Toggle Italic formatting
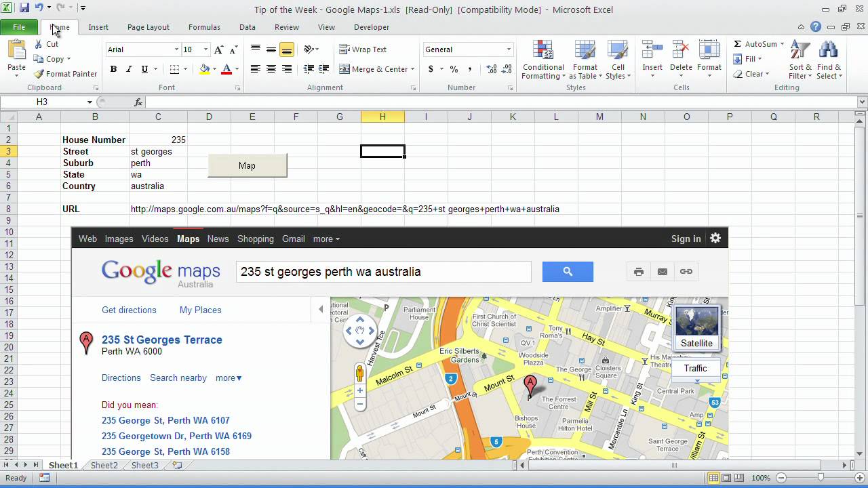 [x=129, y=69]
